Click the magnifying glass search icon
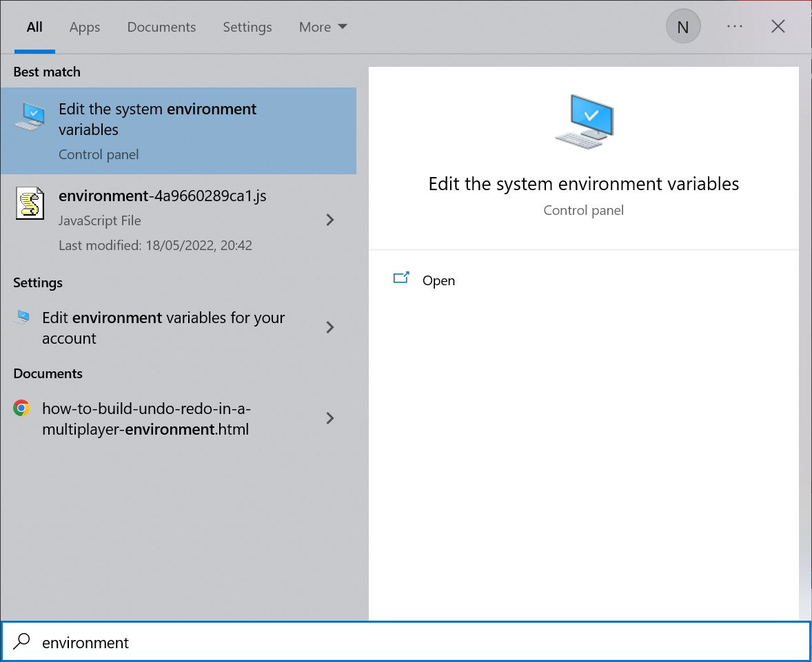 pos(22,642)
